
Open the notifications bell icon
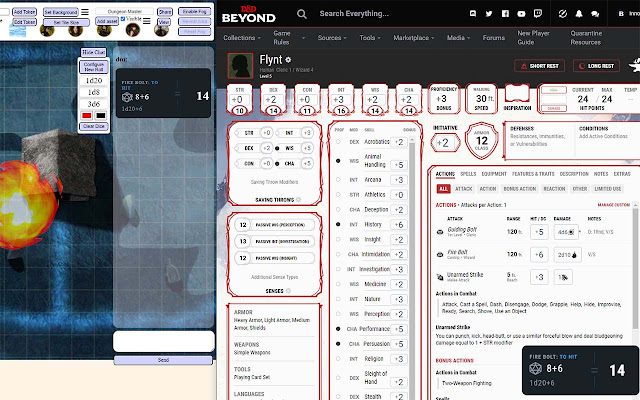coord(579,13)
